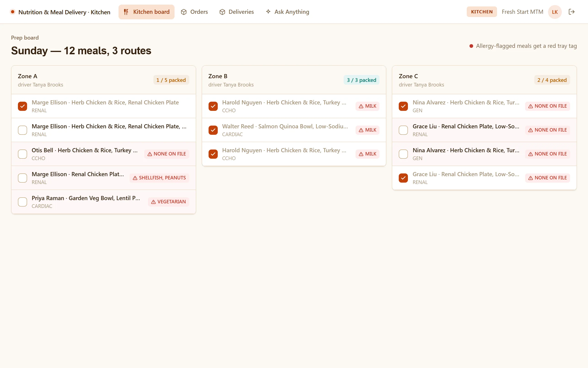Click the Kitchen board fork-knife icon

point(126,12)
